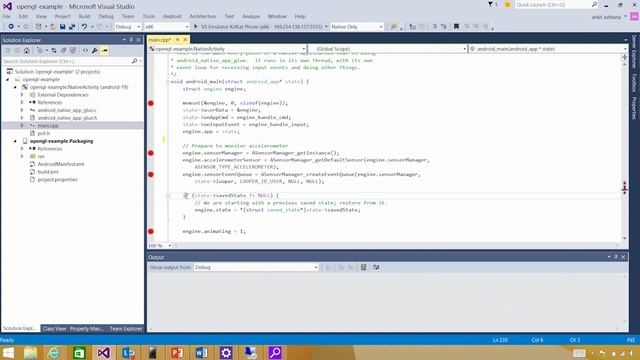Open the Global Scope dropdown
640x360 pixels.
388,49
